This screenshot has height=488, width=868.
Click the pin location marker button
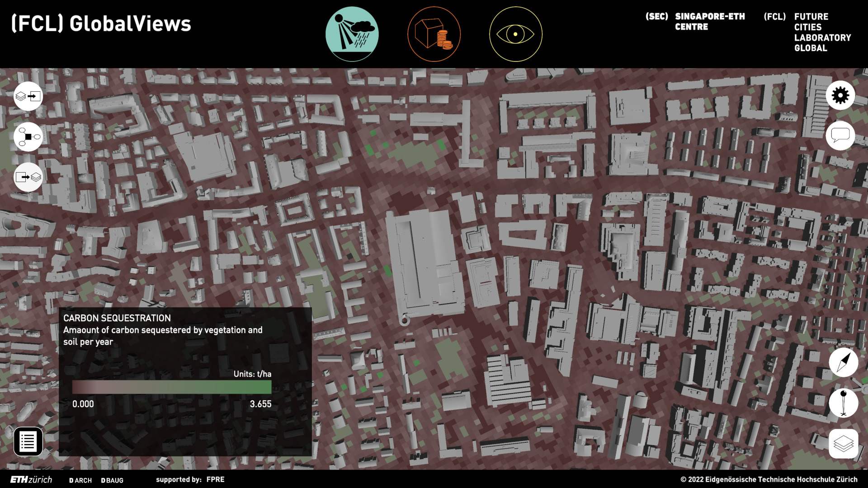point(843,403)
